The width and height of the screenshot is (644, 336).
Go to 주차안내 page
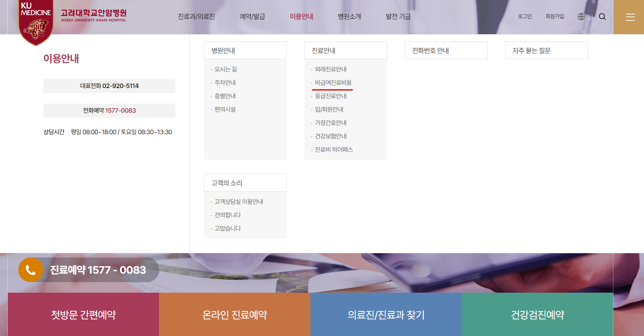225,83
